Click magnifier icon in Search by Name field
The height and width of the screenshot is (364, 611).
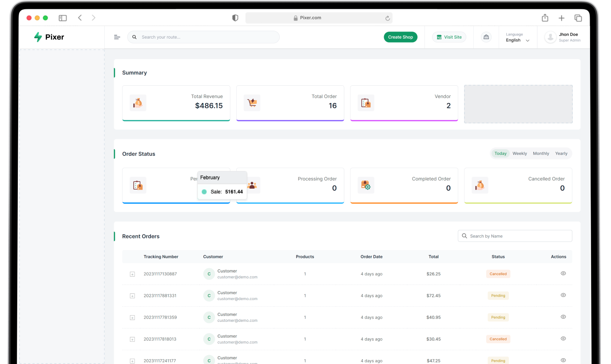464,236
